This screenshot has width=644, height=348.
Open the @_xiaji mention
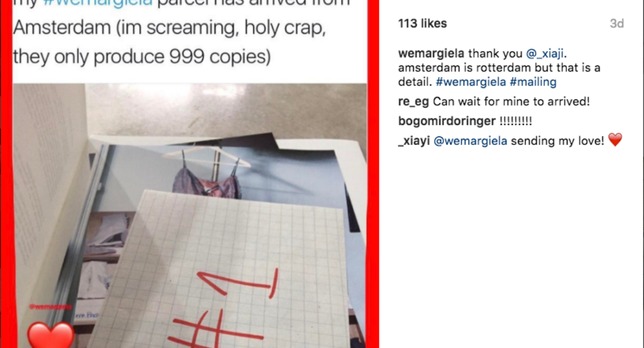545,53
